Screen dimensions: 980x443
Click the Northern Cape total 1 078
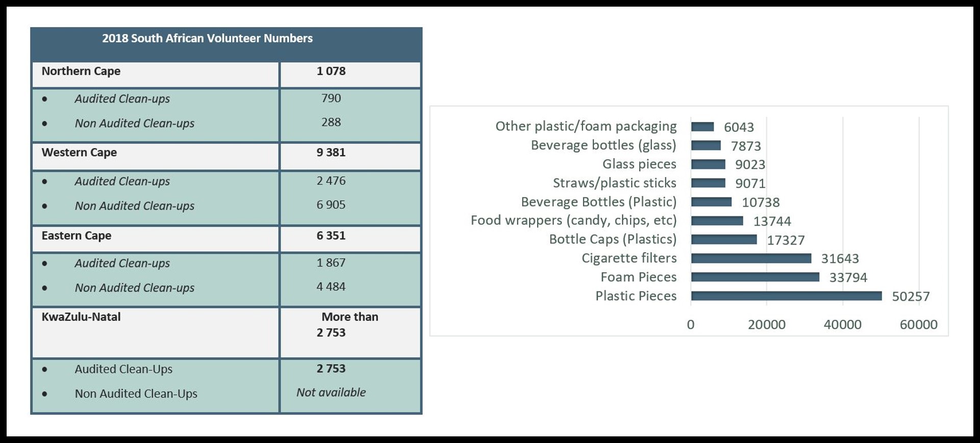[x=331, y=71]
